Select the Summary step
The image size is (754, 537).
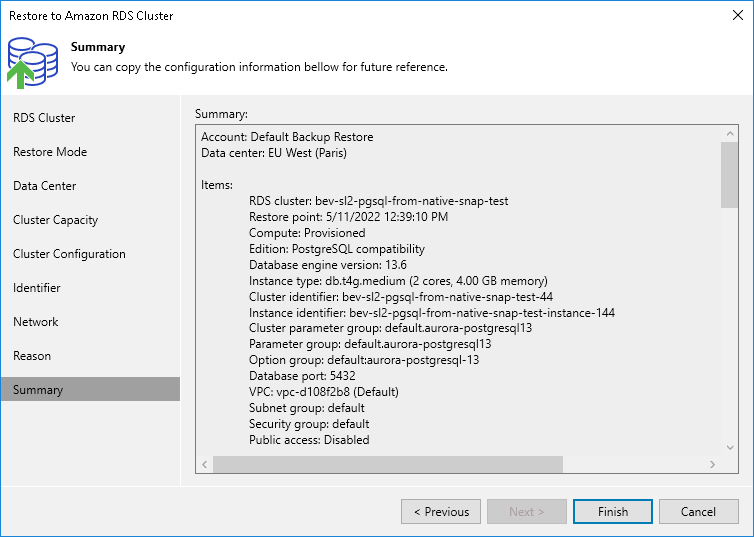point(38,390)
